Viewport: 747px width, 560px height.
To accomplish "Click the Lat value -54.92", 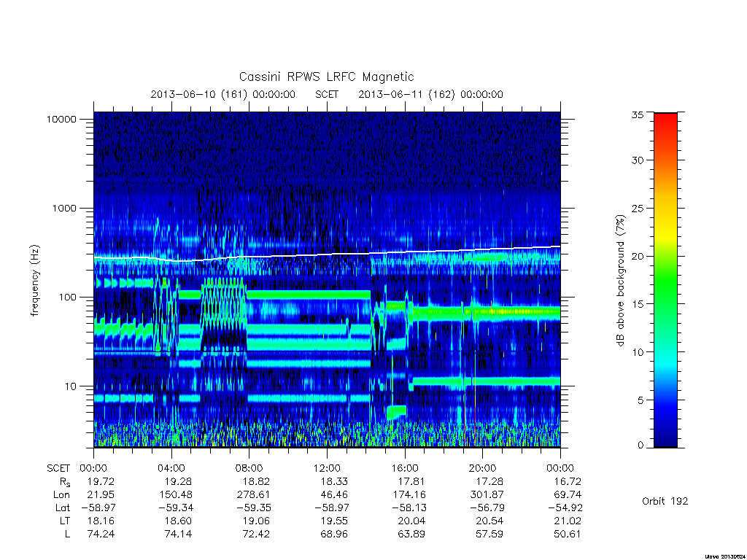I will 565,508.
